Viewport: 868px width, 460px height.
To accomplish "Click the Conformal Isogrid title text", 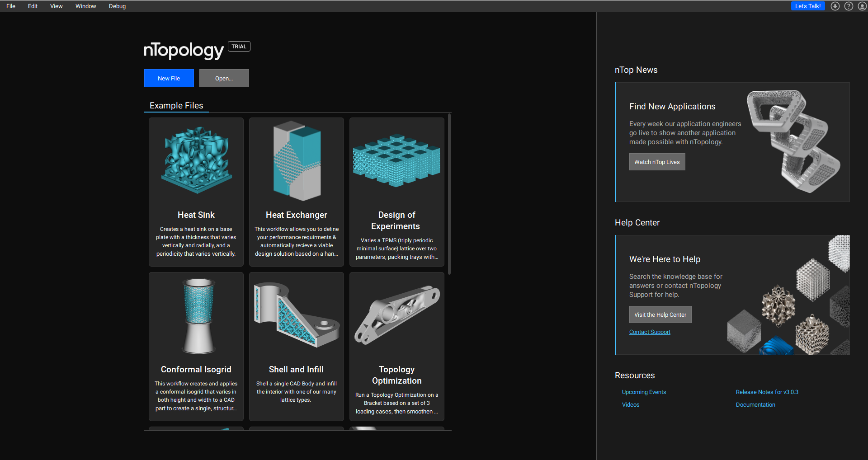I will 196,370.
